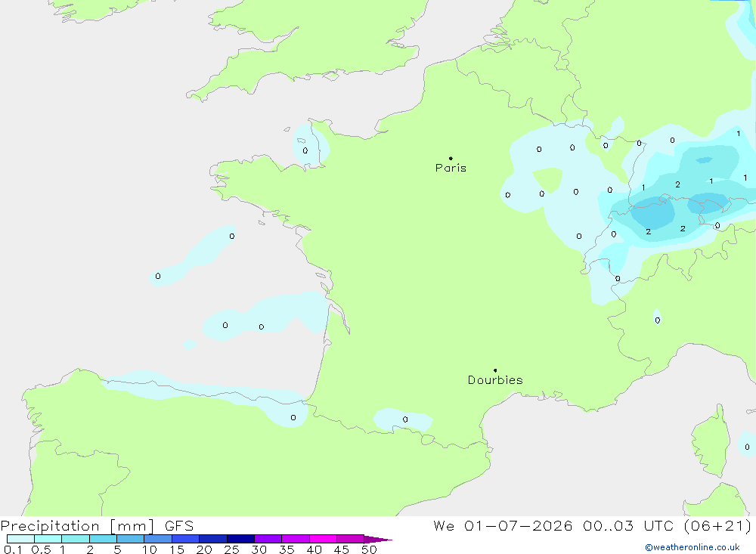Click the 20–25 mm legend color swatch
756x554 pixels.
213,539
